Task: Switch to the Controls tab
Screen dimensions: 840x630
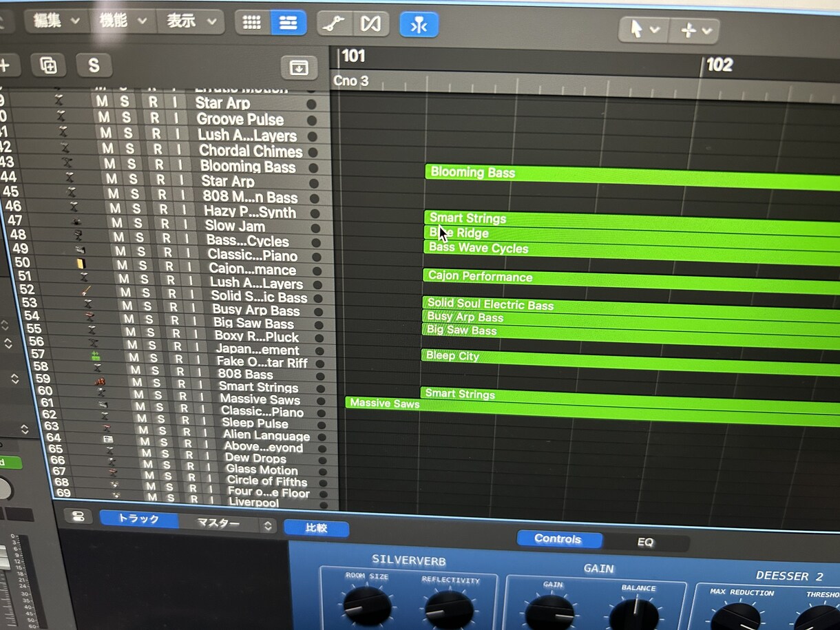Action: coord(558,539)
